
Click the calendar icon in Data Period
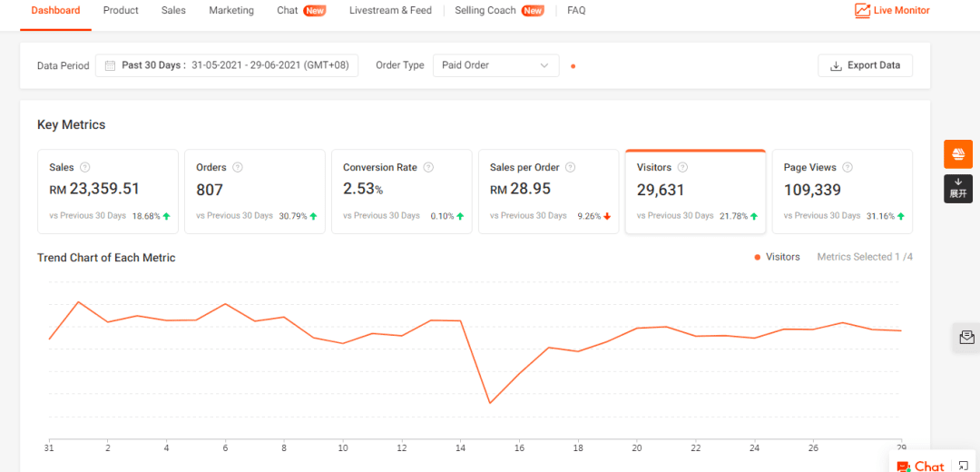pos(110,65)
